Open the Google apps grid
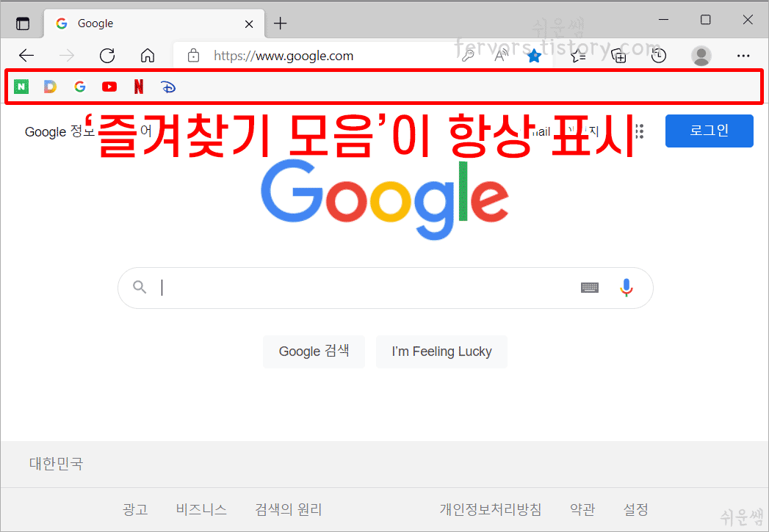The width and height of the screenshot is (769, 532). click(x=639, y=131)
